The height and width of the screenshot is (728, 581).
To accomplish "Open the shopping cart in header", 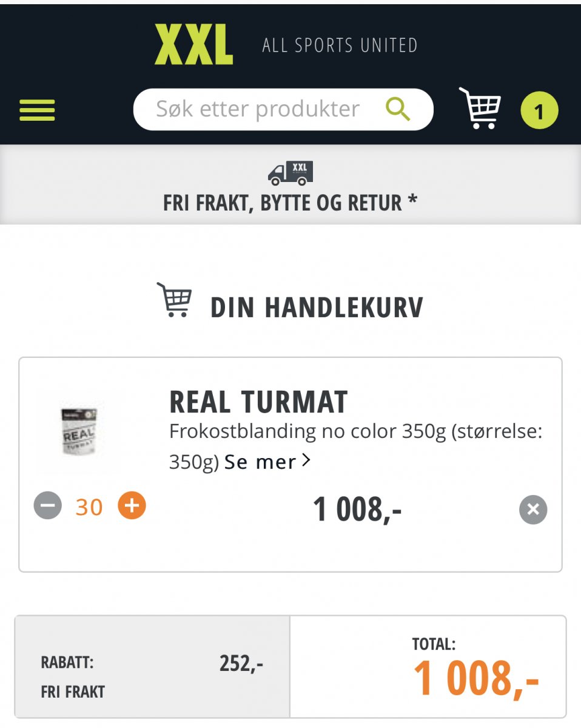I will coord(480,109).
